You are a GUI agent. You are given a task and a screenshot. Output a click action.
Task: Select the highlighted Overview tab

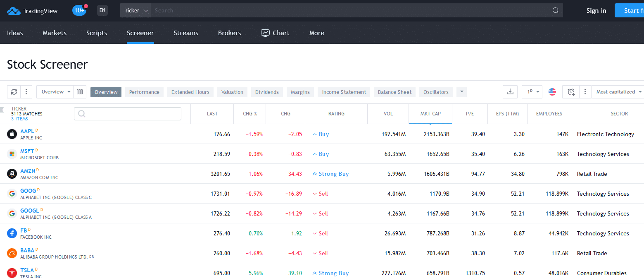click(x=106, y=92)
